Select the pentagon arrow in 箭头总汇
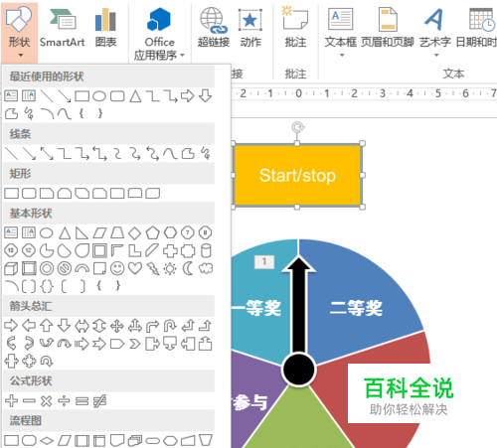This screenshot has width=497, height=448. [117, 344]
